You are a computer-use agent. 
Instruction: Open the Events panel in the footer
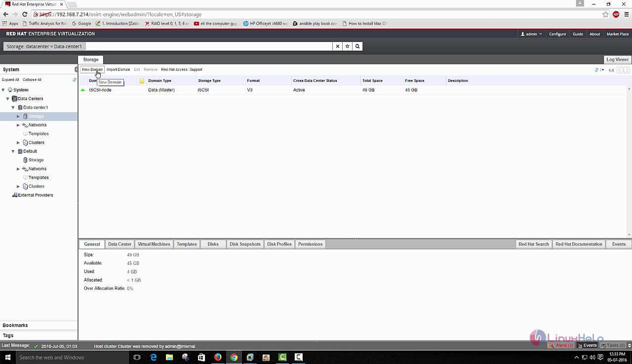588,346
